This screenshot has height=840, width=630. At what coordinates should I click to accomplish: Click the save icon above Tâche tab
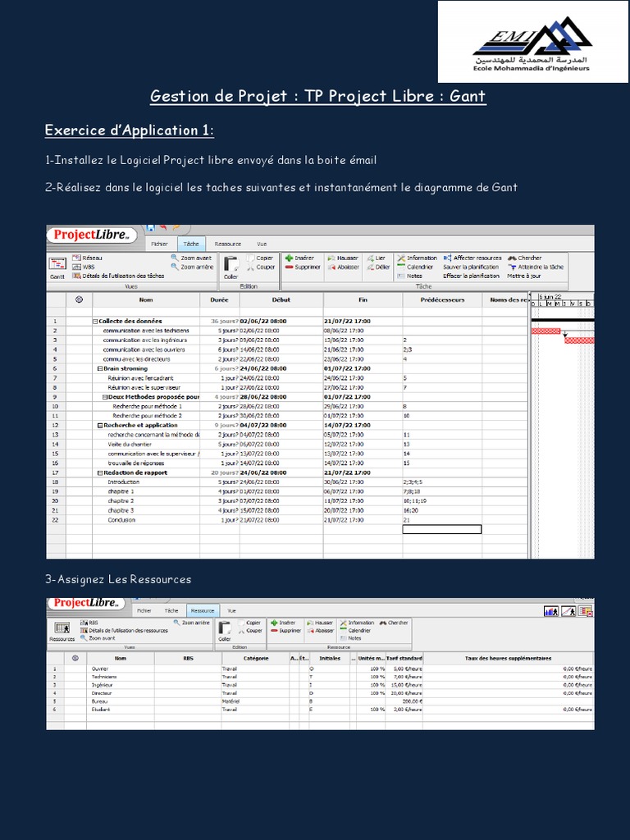coord(151,228)
